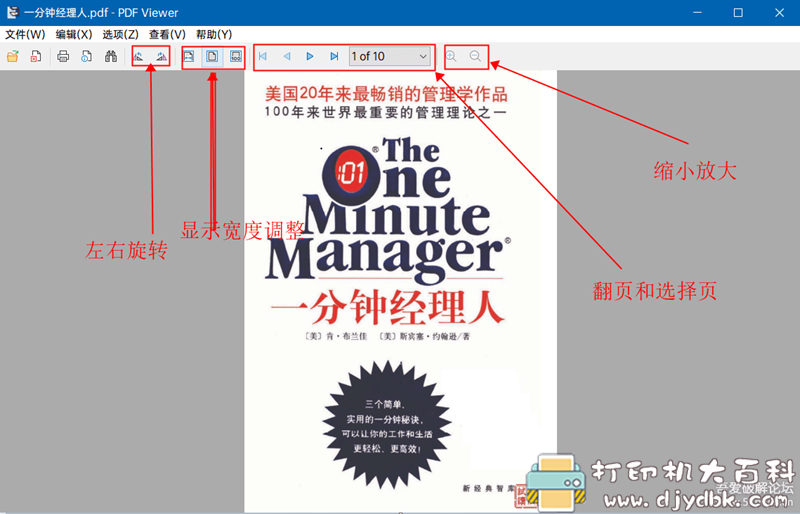
Task: Print the document using the printer icon
Action: [63, 56]
